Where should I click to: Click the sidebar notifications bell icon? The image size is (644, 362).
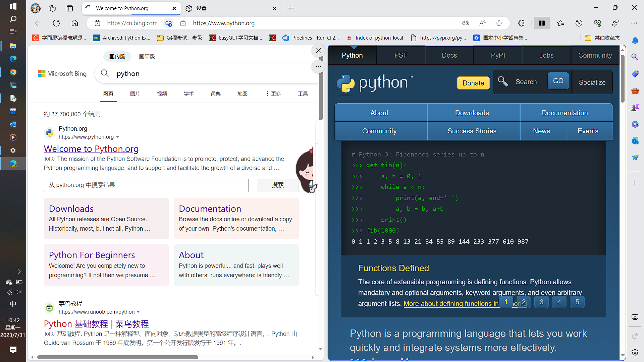click(x=635, y=41)
